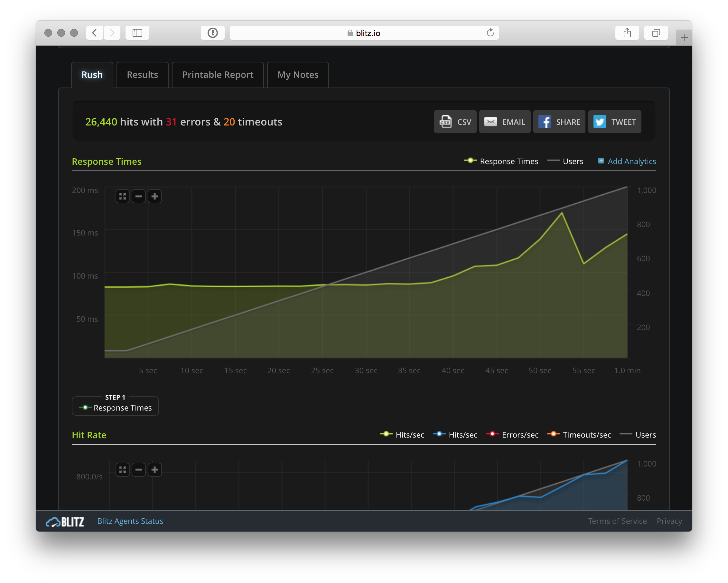Toggle Users legend in Hit Rate chart

[x=638, y=435]
